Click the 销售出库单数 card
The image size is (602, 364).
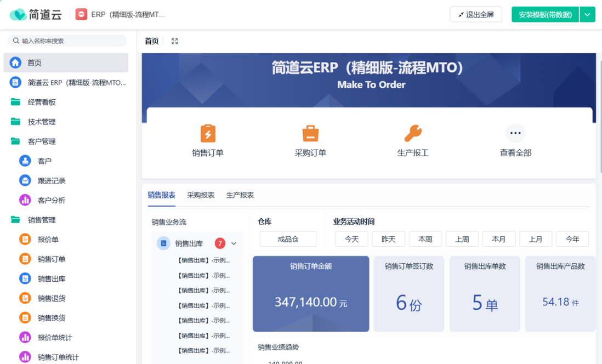(x=485, y=294)
